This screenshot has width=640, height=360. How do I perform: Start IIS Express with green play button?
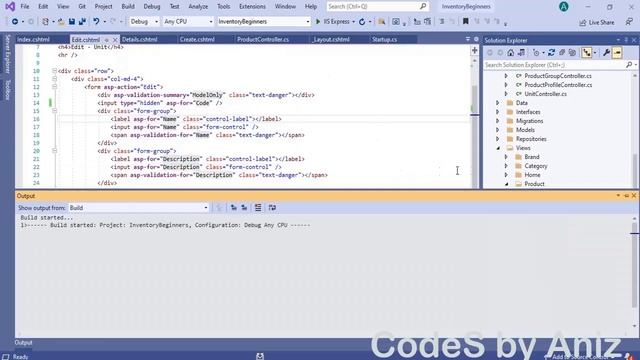coord(318,22)
